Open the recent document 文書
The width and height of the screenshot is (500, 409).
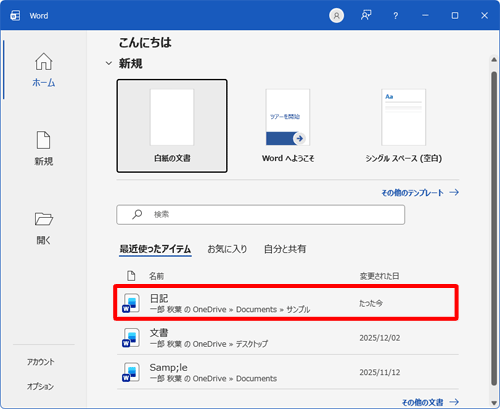pyautogui.click(x=288, y=337)
